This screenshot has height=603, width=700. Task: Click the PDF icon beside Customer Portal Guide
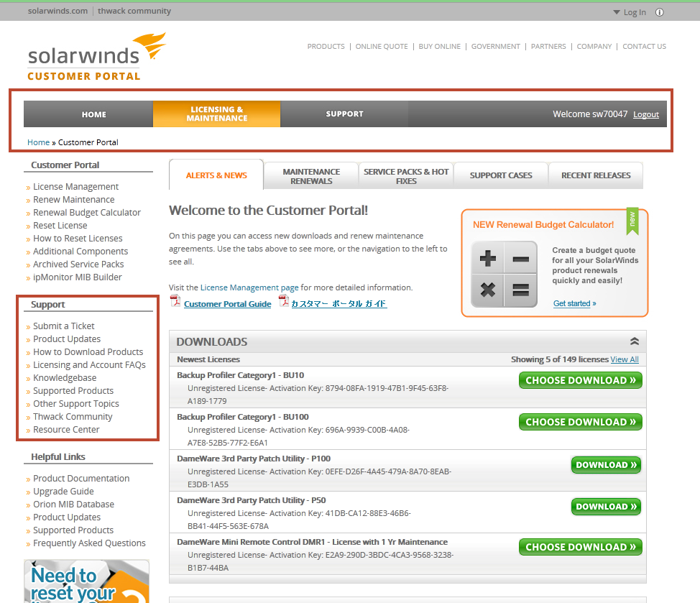pyautogui.click(x=175, y=303)
